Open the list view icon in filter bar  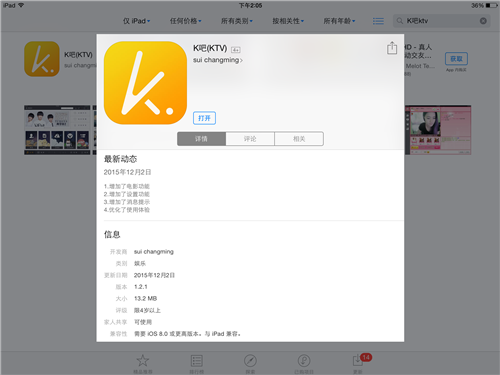378,21
